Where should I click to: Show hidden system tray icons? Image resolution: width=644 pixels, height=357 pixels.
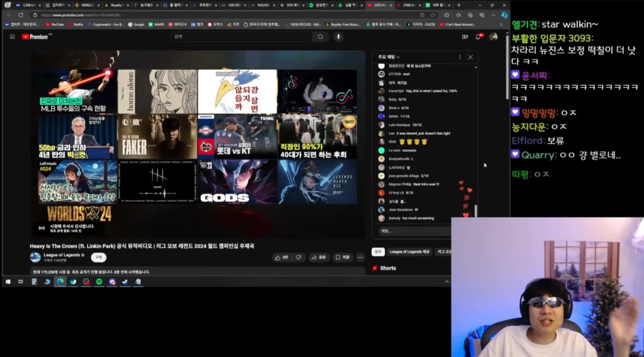(x=447, y=282)
